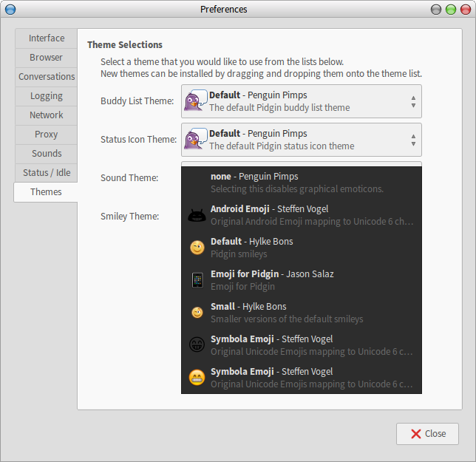
Task: Click the Status Icon Theme penguin icon
Action: tap(195, 139)
